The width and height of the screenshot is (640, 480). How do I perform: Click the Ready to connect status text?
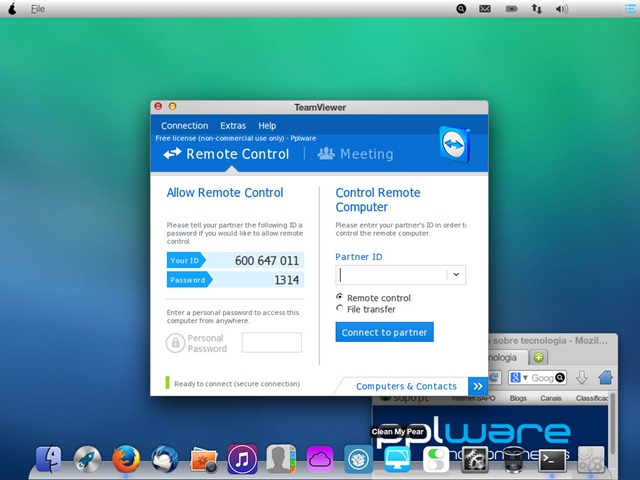tap(237, 384)
